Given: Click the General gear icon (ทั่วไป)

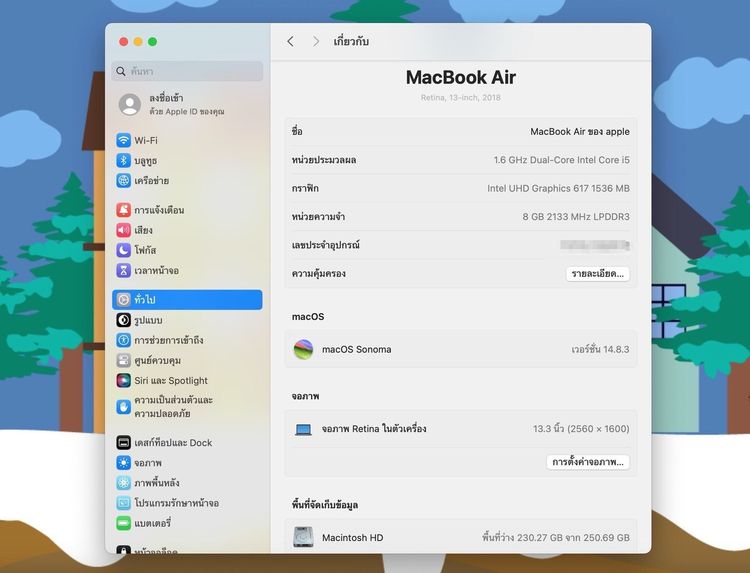Looking at the screenshot, I should coord(123,299).
